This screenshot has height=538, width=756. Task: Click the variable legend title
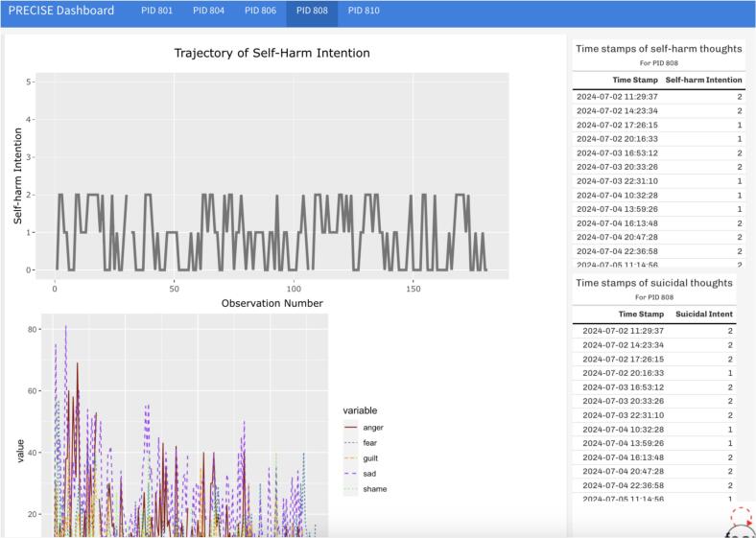[360, 410]
